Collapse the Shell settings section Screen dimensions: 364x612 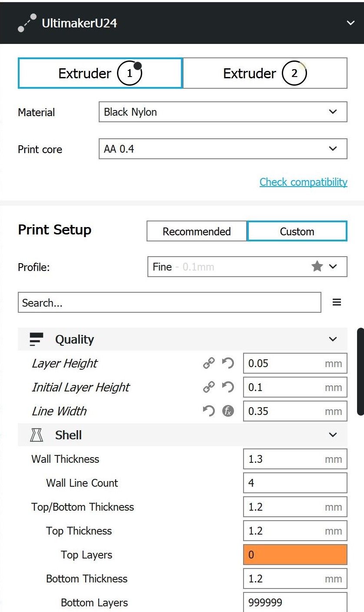333,435
